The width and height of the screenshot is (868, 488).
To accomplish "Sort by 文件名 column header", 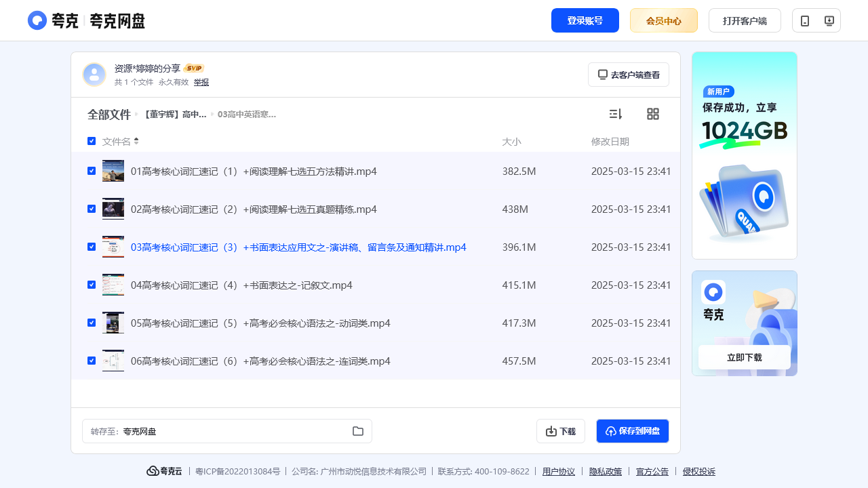I will tap(117, 141).
